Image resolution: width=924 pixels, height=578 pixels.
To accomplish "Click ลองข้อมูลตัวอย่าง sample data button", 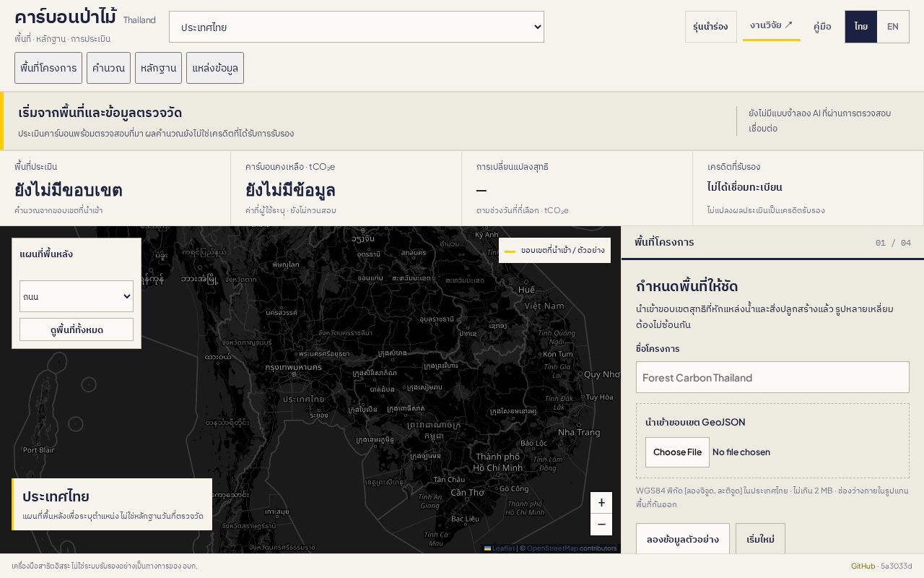I will 682,539.
